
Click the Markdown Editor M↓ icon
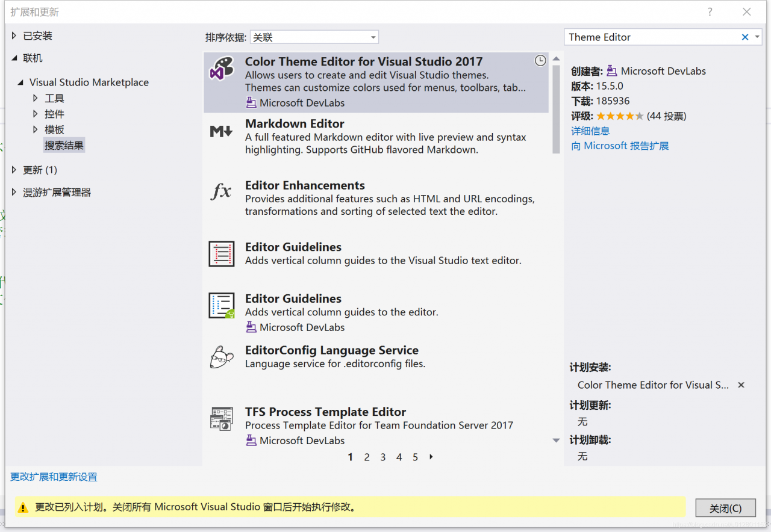[x=221, y=131]
